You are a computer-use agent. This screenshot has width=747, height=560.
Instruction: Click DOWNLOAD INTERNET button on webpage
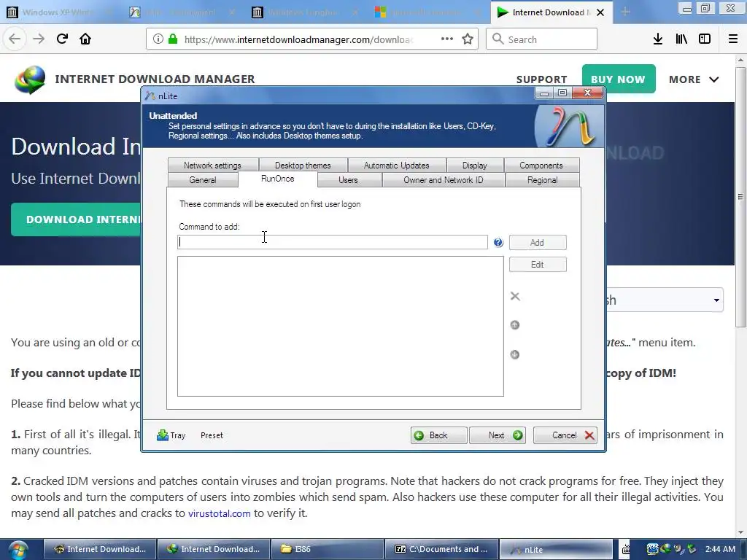pyautogui.click(x=76, y=219)
